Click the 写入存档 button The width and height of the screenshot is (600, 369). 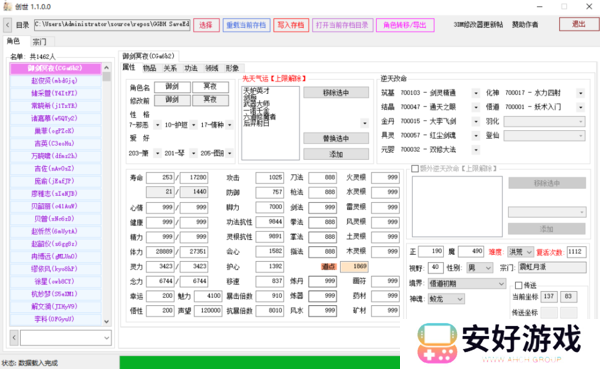pyautogui.click(x=291, y=25)
